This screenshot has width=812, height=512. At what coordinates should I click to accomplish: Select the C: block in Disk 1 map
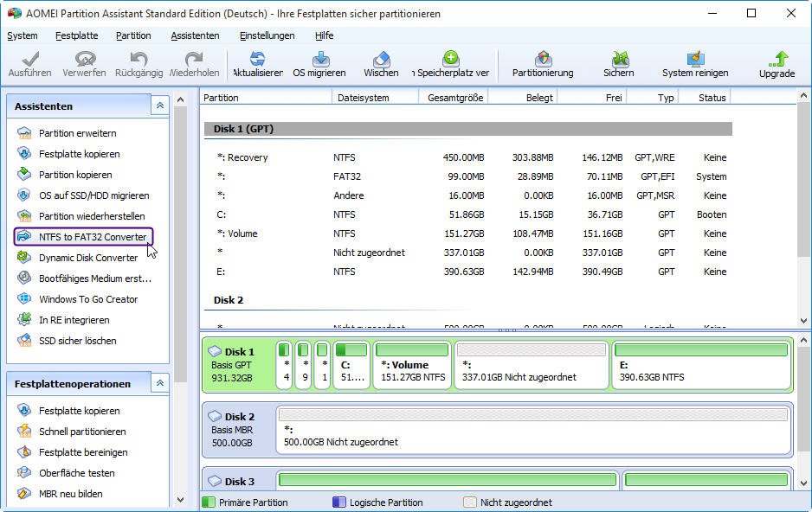tap(351, 365)
